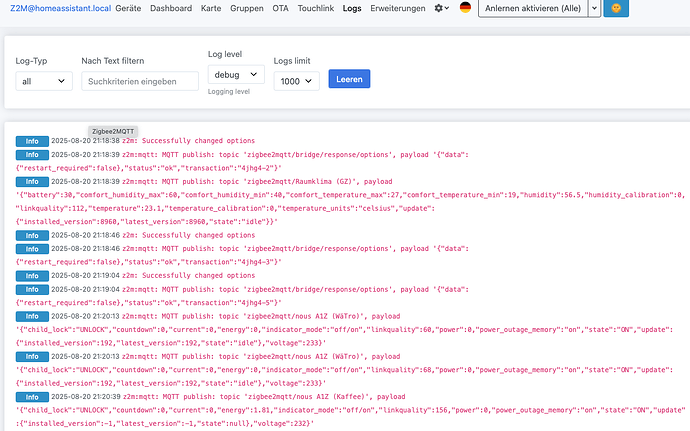Image resolution: width=690 pixels, height=431 pixels.
Task: Go to the Geräte page
Action: 128,8
